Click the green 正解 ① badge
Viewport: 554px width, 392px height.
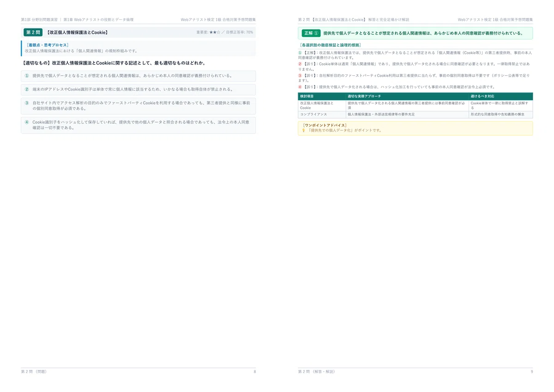[x=311, y=33]
